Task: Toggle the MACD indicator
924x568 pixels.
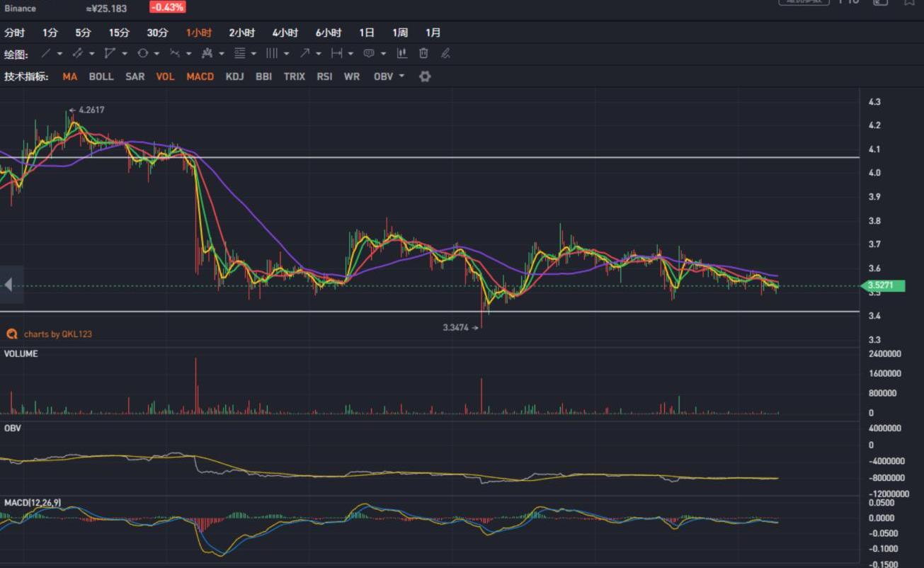Action: (x=200, y=76)
